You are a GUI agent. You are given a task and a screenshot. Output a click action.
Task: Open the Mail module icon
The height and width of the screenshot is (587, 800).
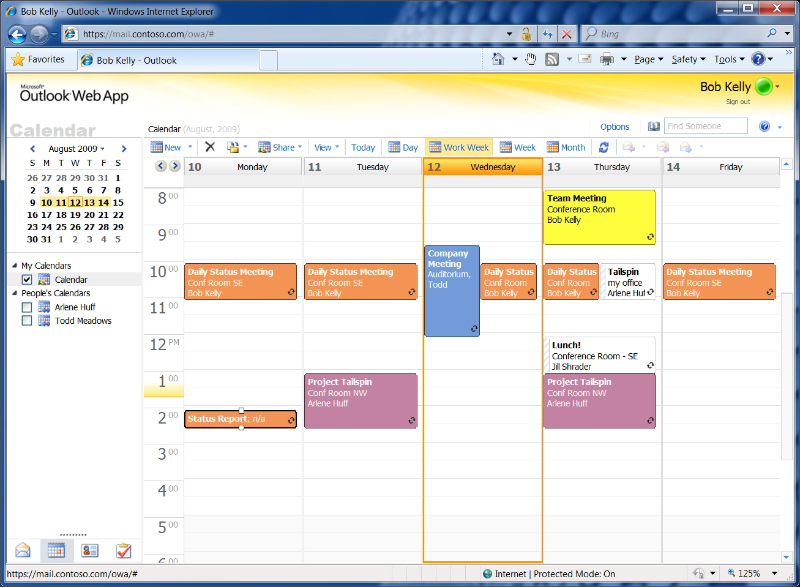tap(23, 550)
